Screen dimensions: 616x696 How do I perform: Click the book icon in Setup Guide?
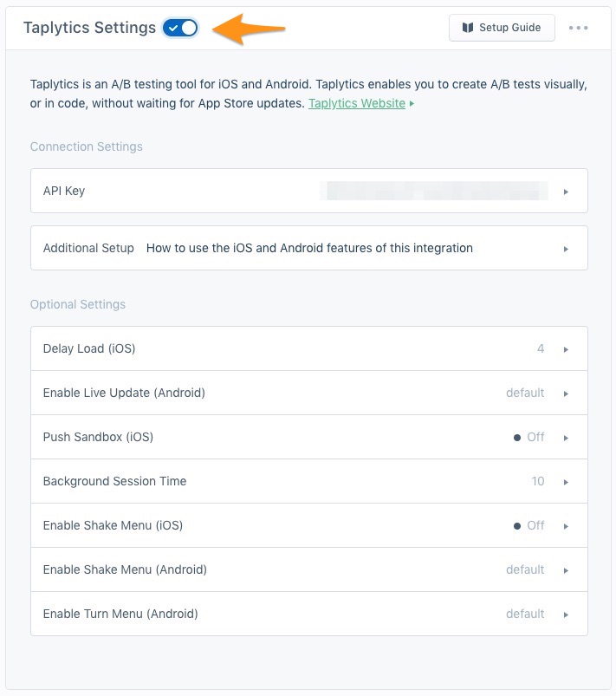click(x=469, y=28)
